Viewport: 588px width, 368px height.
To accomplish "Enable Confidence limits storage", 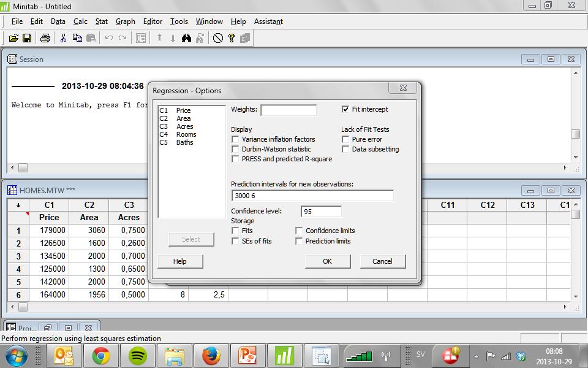I will click(299, 231).
